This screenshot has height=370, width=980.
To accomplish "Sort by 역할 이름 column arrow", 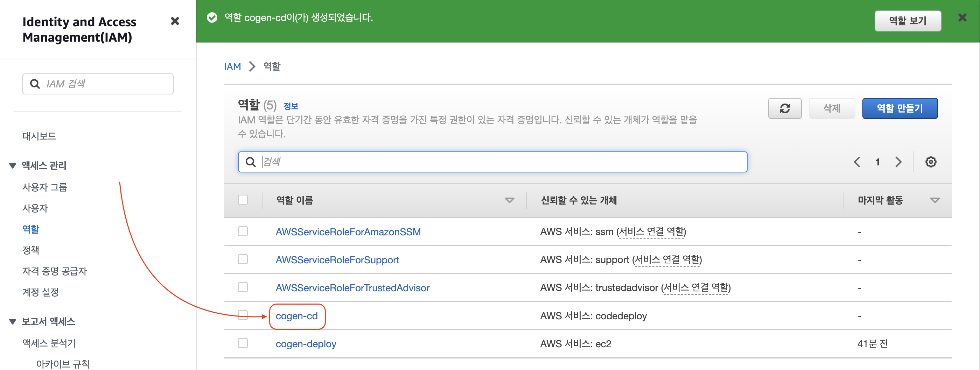I will coord(509,200).
